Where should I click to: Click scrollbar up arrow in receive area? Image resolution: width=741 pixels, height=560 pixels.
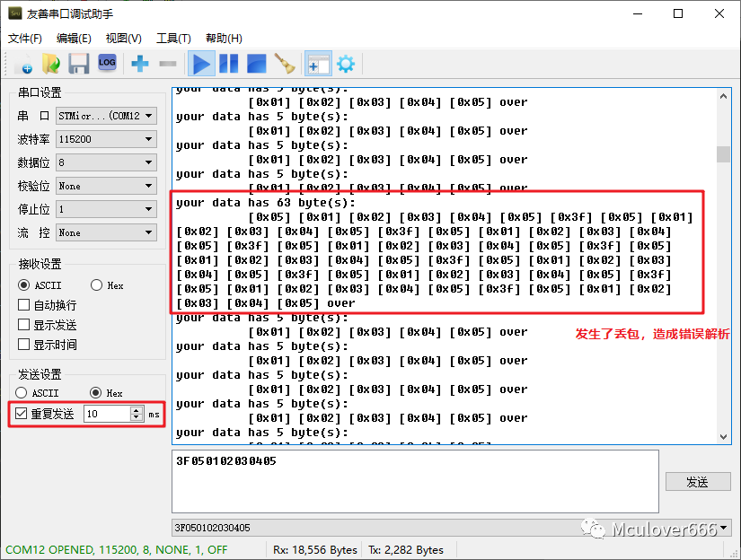click(724, 96)
